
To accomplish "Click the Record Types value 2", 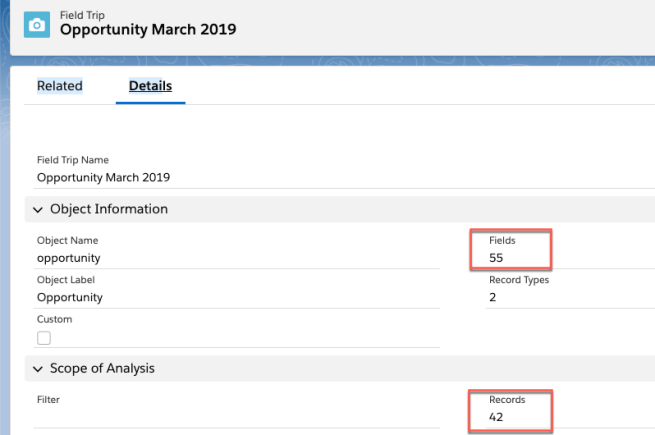I will 492,297.
